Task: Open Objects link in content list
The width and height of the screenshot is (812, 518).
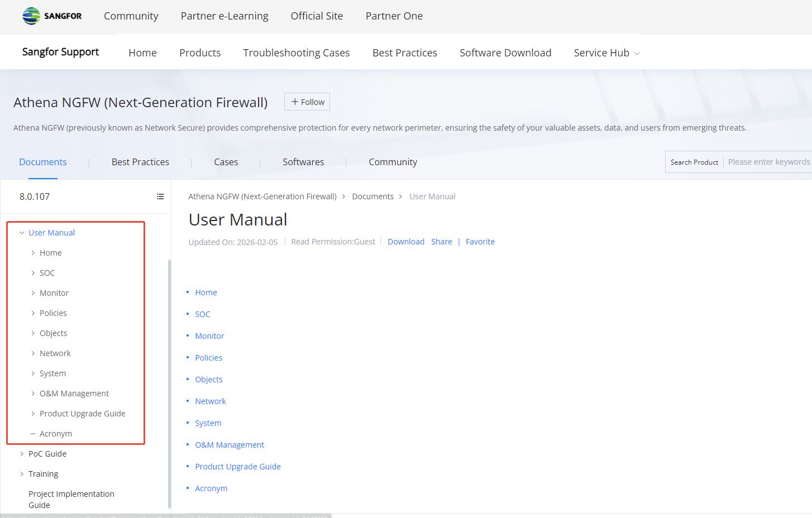Action: (209, 380)
